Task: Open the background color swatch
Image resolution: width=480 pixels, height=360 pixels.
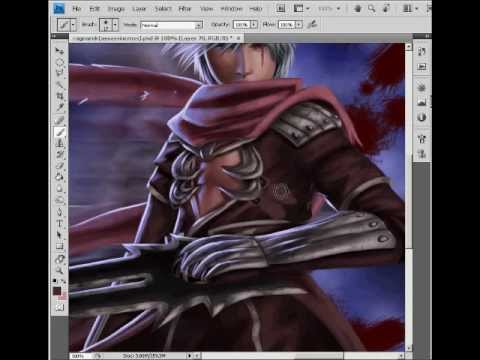Action: point(63,296)
